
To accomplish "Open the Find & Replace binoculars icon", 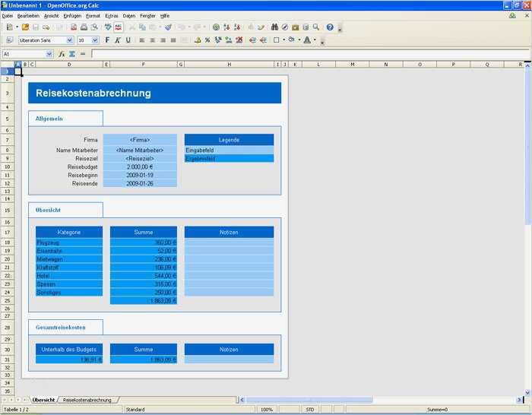I will [x=274, y=27].
